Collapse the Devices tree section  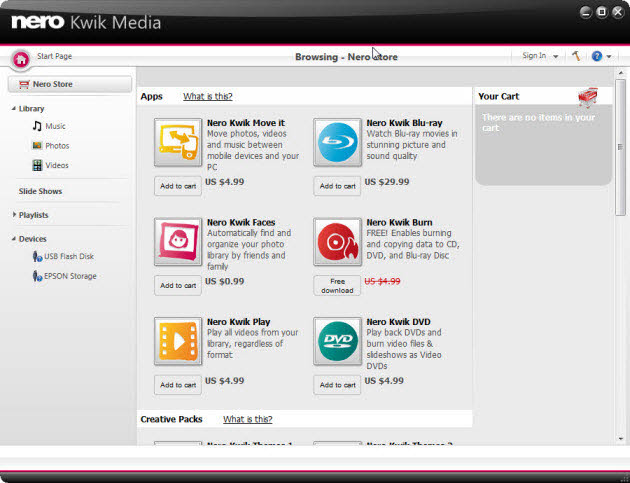(14, 239)
